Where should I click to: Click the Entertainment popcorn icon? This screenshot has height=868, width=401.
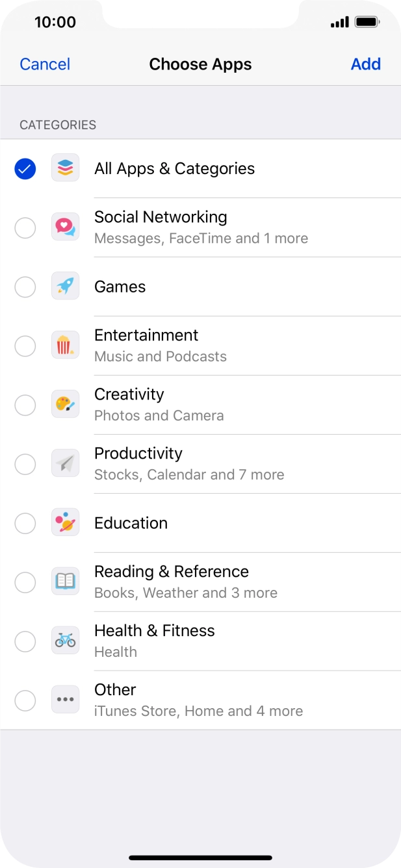(x=65, y=344)
